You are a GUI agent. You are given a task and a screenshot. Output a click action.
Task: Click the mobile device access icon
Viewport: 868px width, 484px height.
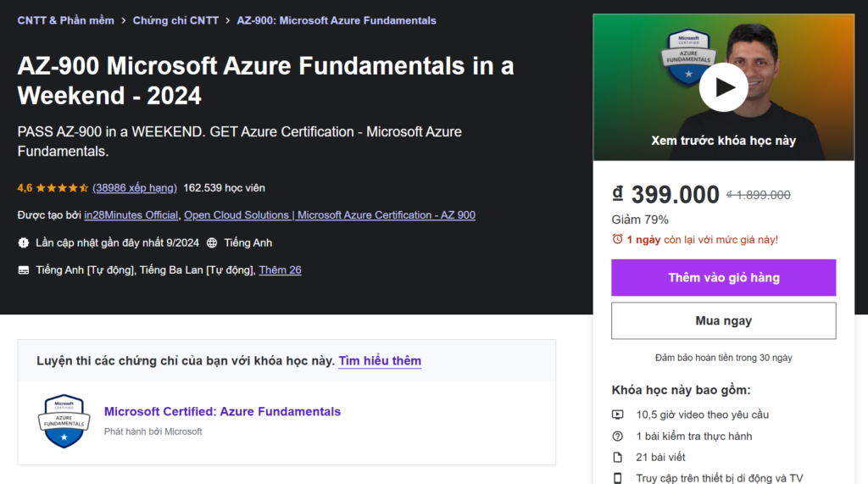(x=617, y=479)
